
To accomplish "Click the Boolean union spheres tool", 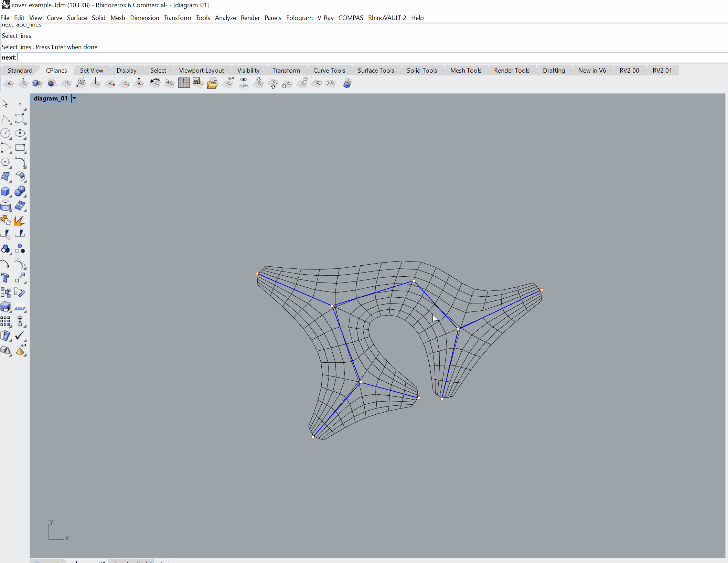I will (20, 191).
